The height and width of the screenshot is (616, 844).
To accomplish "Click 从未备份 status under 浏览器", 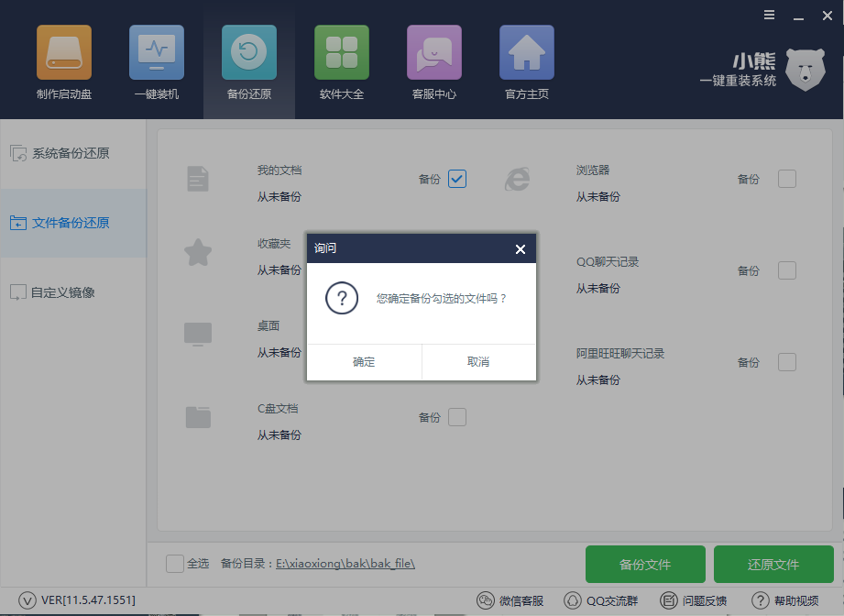I will tap(598, 196).
